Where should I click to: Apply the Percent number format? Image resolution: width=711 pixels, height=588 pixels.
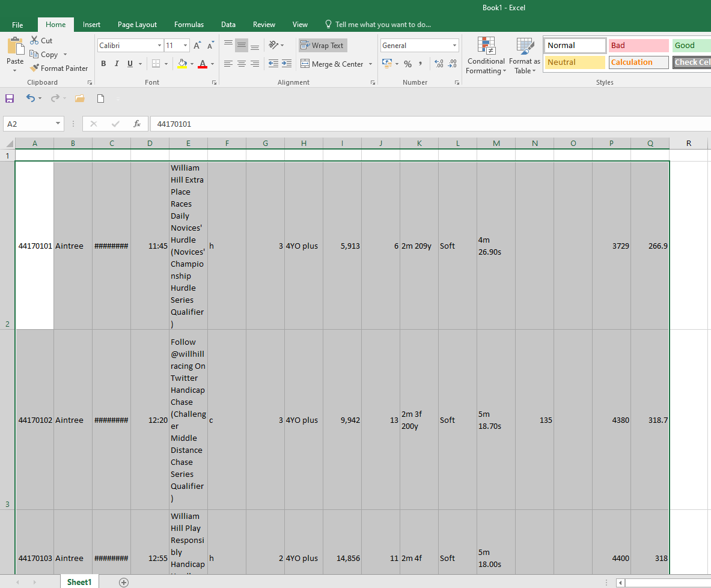click(407, 64)
